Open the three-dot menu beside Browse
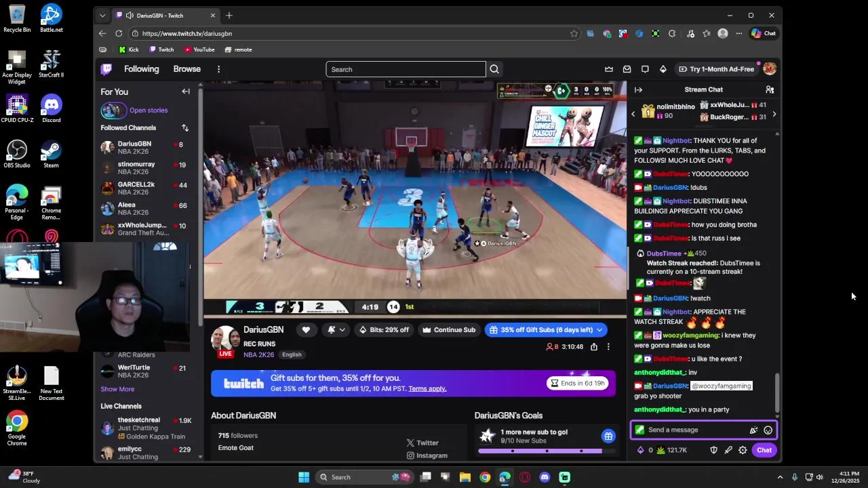This screenshot has width=868, height=488. point(218,69)
